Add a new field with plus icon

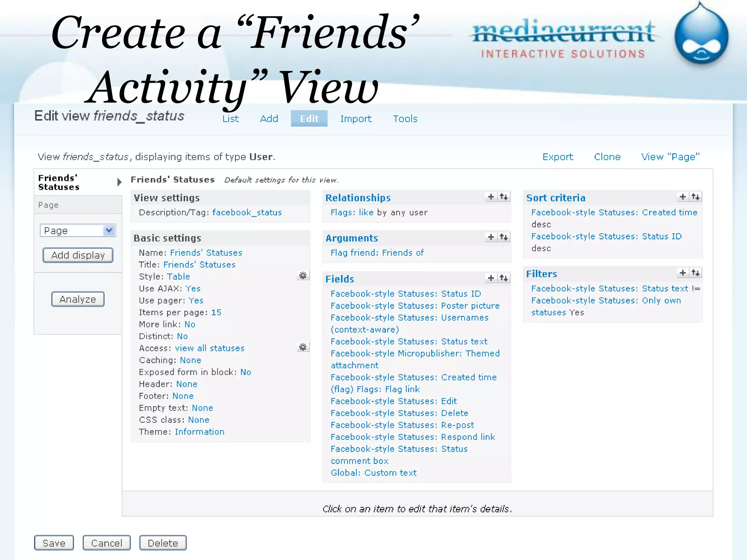[x=491, y=278]
